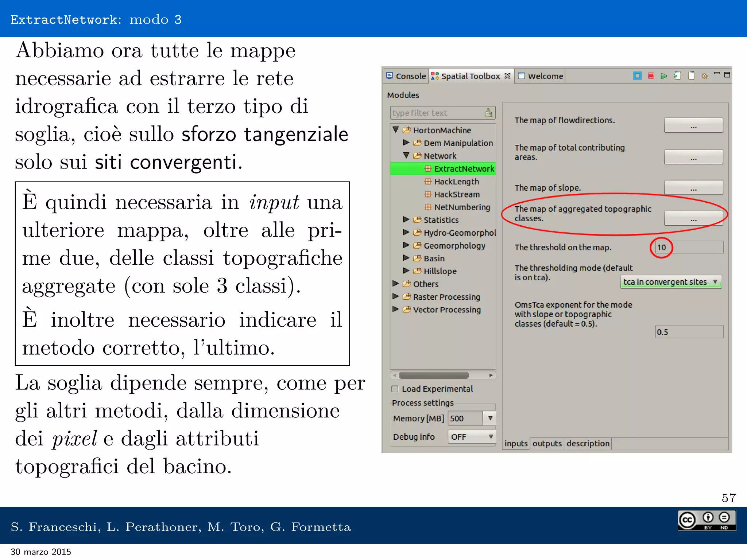Screen dimensions: 747x560
Task: Browse for aggregated topographic classes map
Action: coord(693,218)
